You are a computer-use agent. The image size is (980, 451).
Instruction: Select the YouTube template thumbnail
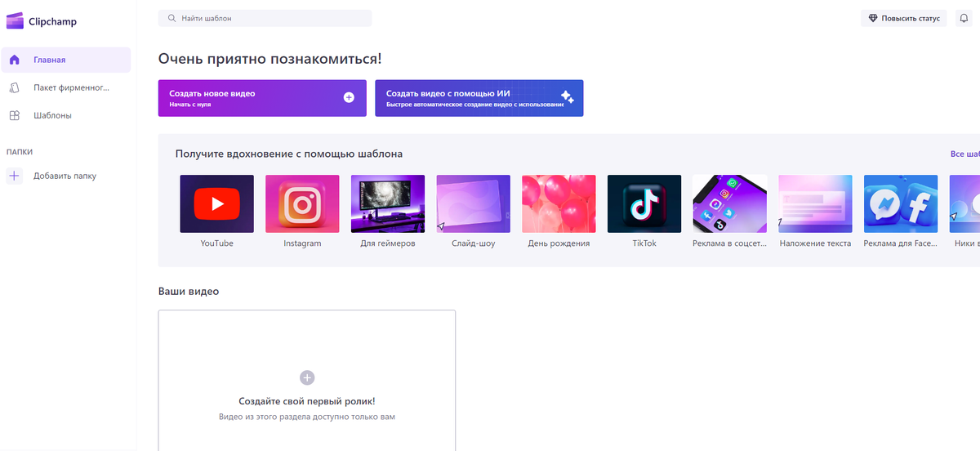217,204
